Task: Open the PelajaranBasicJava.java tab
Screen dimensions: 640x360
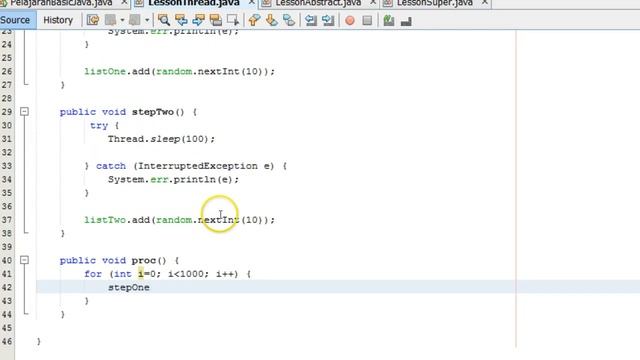Action: (61, 3)
